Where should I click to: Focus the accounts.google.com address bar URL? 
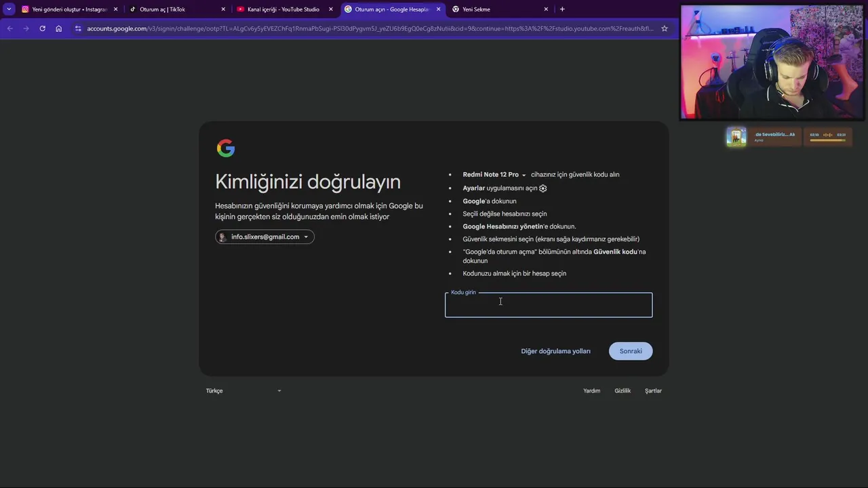[370, 28]
